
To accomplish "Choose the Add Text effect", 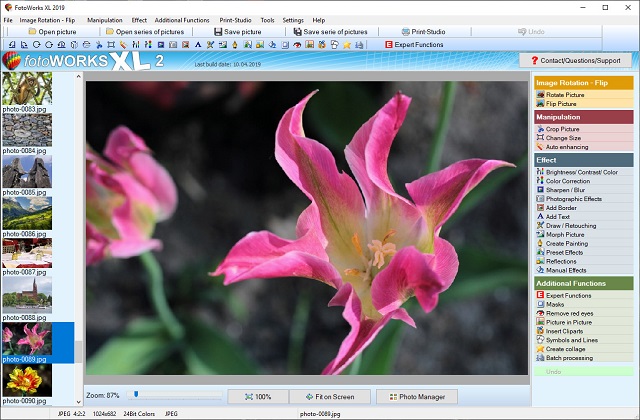I will point(558,216).
